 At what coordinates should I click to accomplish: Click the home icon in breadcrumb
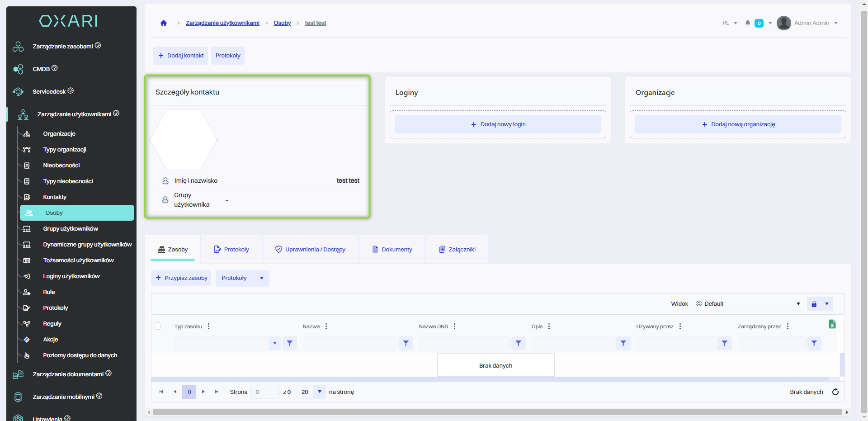coord(164,23)
